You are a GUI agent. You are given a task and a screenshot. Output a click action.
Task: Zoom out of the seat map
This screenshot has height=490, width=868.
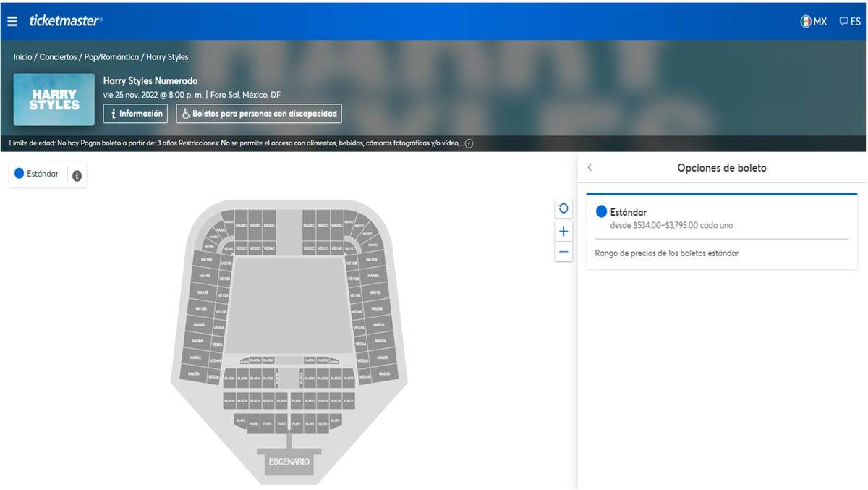tap(563, 252)
